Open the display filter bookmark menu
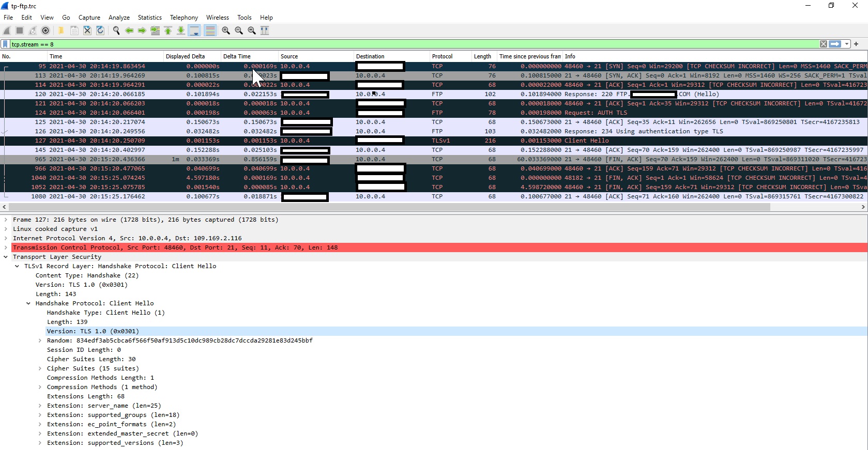The height and width of the screenshot is (450, 868). coord(5,44)
